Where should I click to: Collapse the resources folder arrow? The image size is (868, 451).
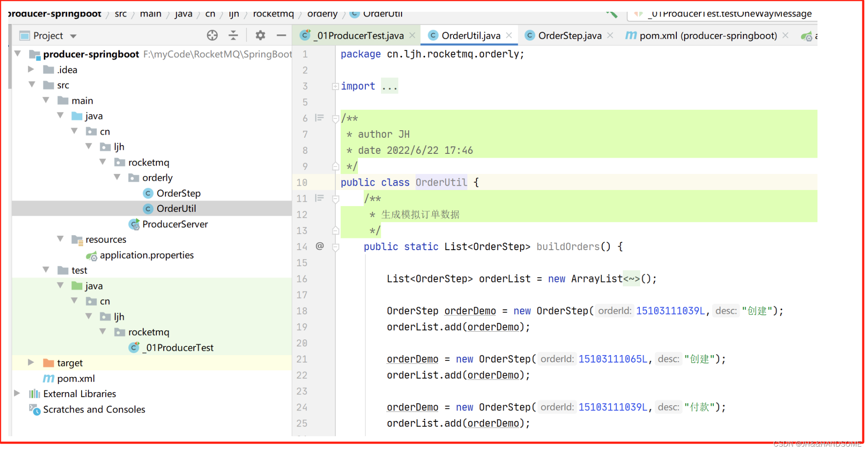pos(61,239)
